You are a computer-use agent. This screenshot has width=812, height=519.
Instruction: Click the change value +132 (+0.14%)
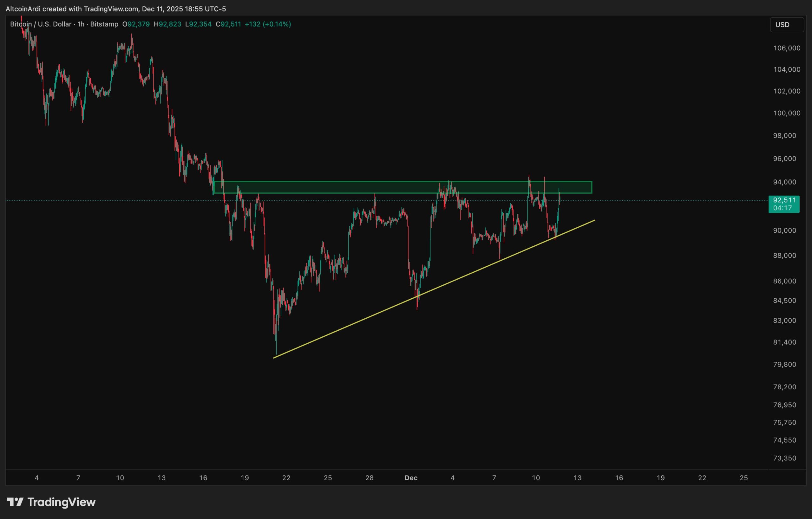268,24
